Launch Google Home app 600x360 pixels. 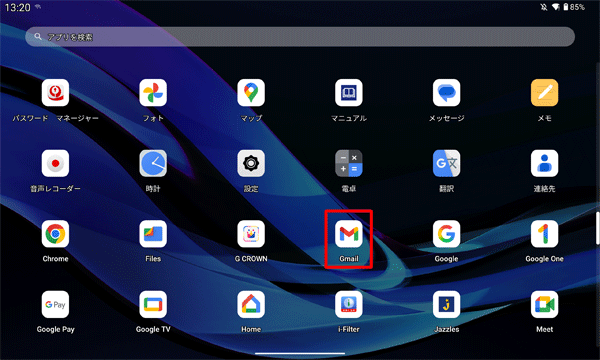click(251, 305)
